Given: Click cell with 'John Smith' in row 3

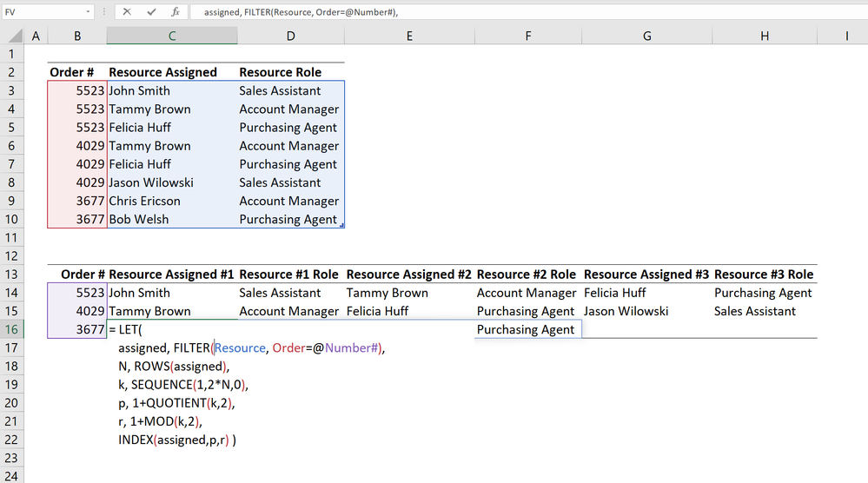Looking at the screenshot, I should click(x=140, y=90).
